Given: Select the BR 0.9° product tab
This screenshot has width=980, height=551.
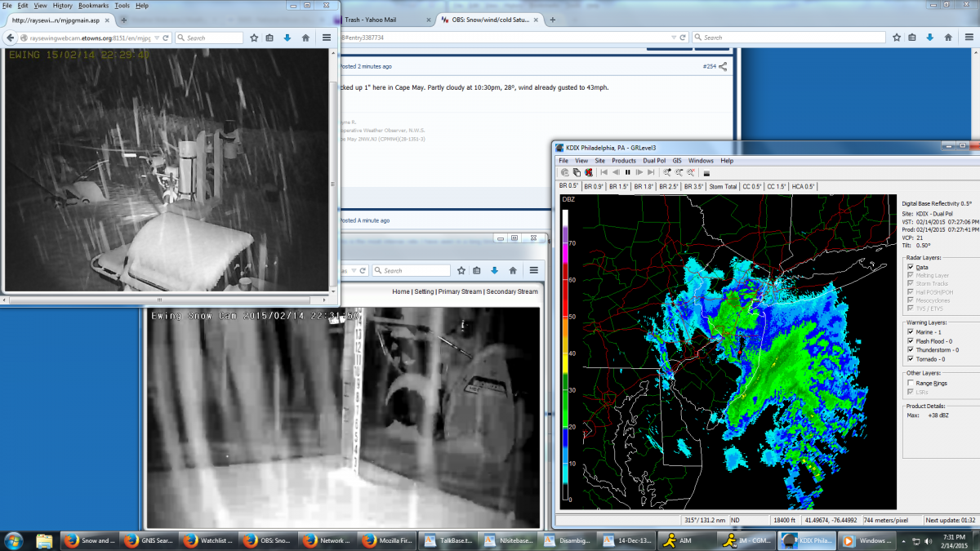Looking at the screenshot, I should tap(595, 186).
